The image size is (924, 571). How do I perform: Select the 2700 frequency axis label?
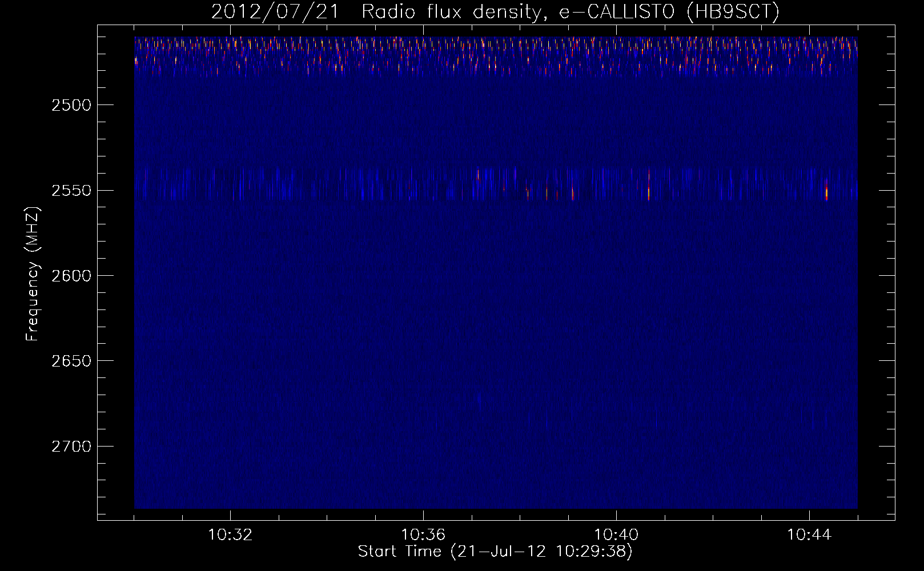click(71, 446)
